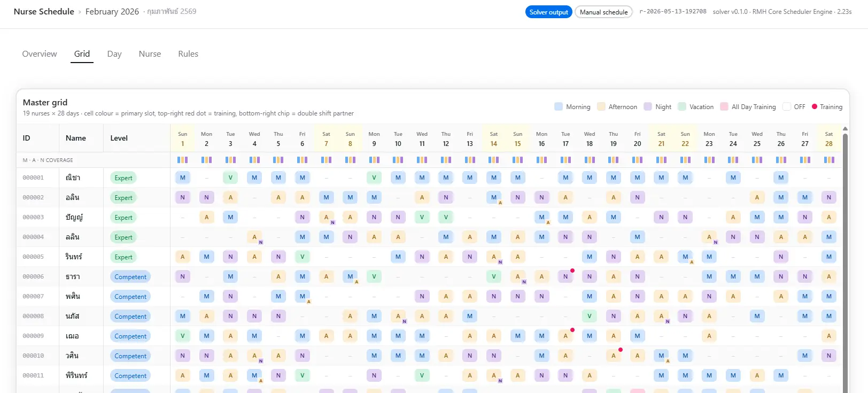Click the red training dot in row 000009
Screen dimensions: 868x393
coord(572,330)
